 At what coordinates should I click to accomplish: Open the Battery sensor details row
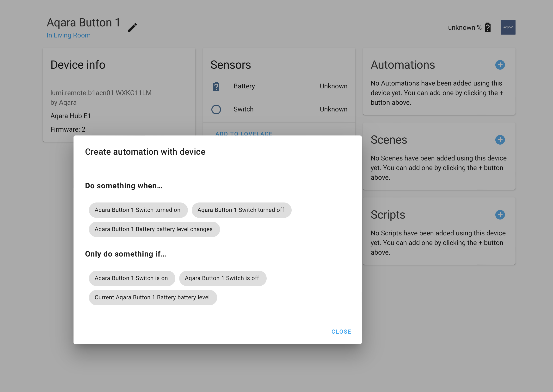[x=244, y=86]
